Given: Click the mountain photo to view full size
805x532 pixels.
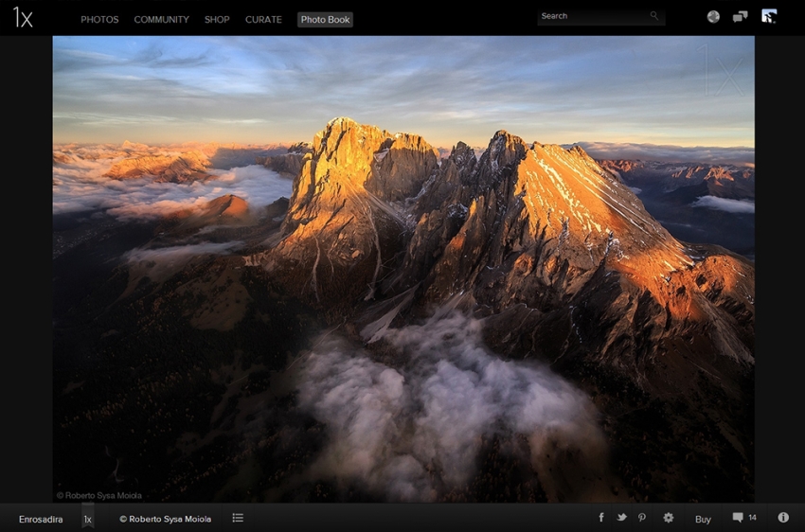Looking at the screenshot, I should point(403,269).
